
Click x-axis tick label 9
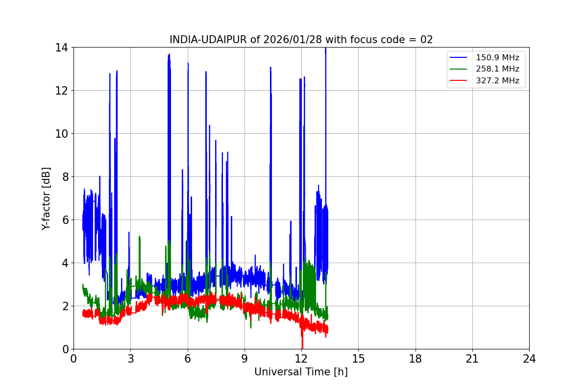tap(244, 359)
